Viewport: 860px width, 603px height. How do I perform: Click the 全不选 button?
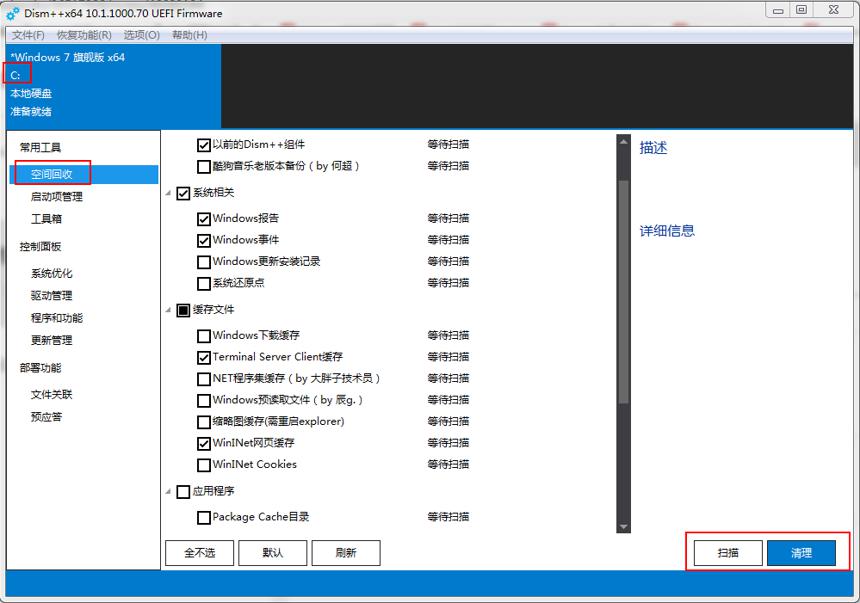(x=200, y=553)
